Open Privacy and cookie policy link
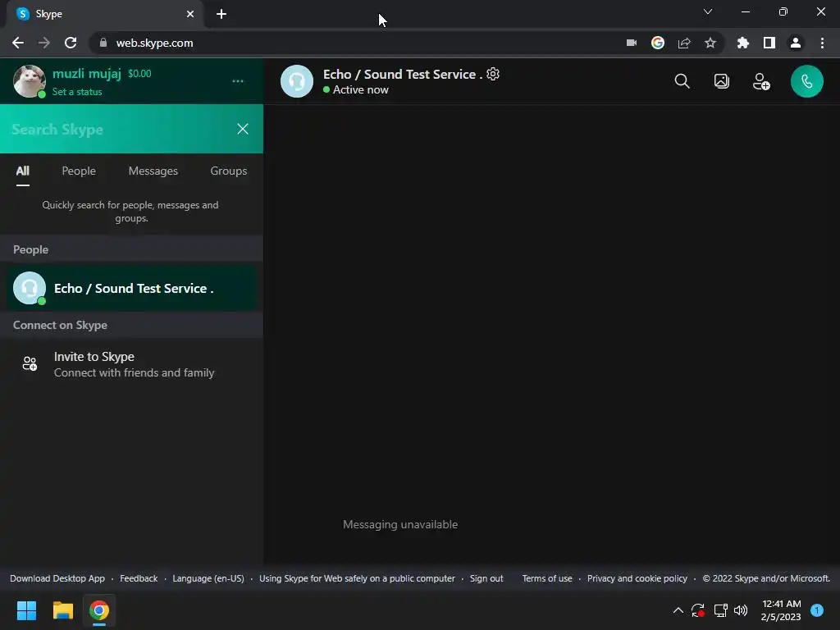840x630 pixels. (x=637, y=578)
